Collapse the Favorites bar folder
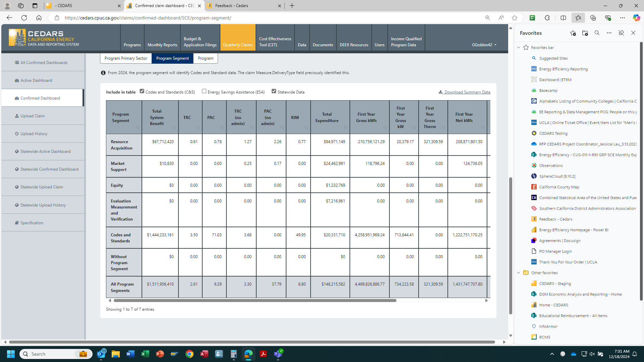 (x=519, y=48)
